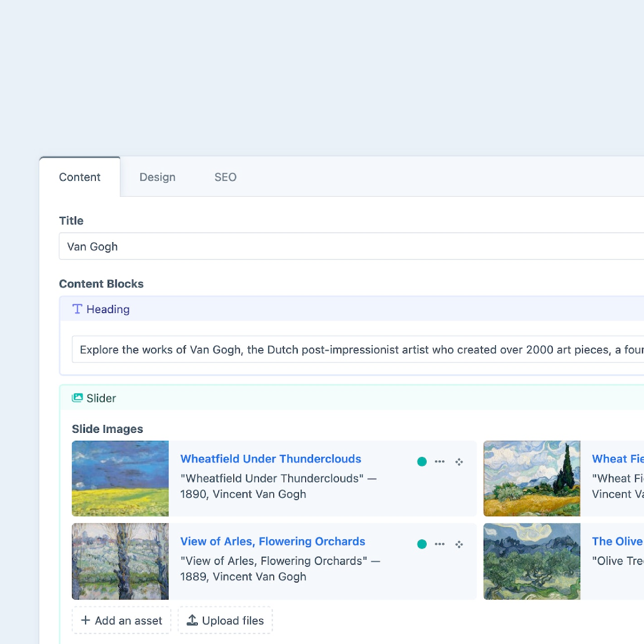Image resolution: width=644 pixels, height=644 pixels.
Task: Click the cypress wheat field thumbnail
Action: [532, 478]
